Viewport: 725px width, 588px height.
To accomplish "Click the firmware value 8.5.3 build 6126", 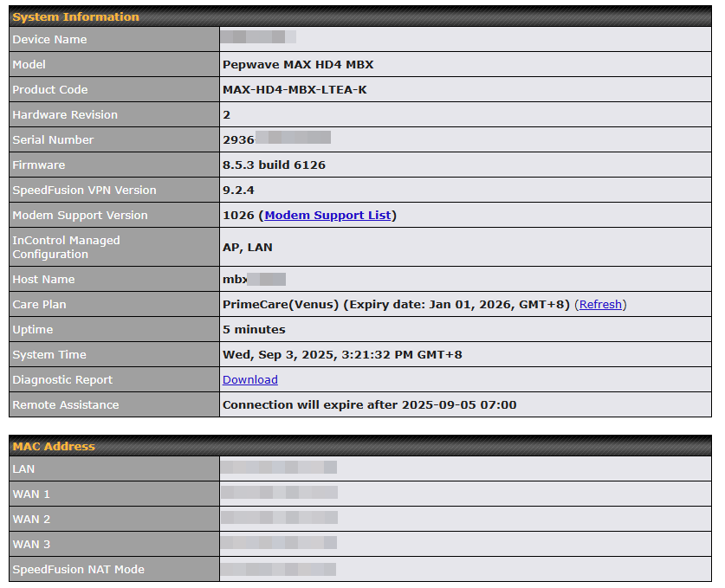I will pos(274,165).
